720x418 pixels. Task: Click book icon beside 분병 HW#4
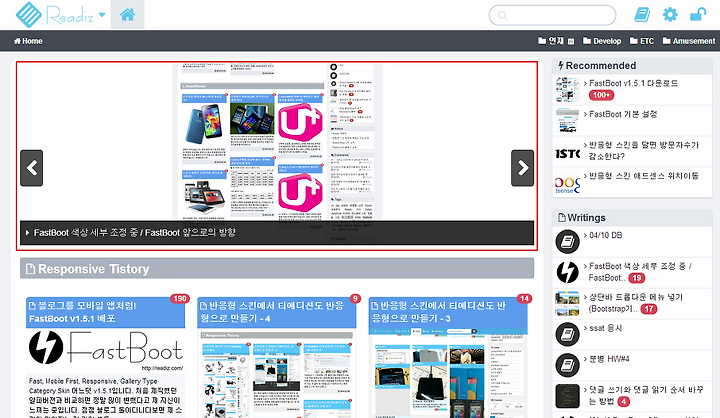tap(568, 365)
